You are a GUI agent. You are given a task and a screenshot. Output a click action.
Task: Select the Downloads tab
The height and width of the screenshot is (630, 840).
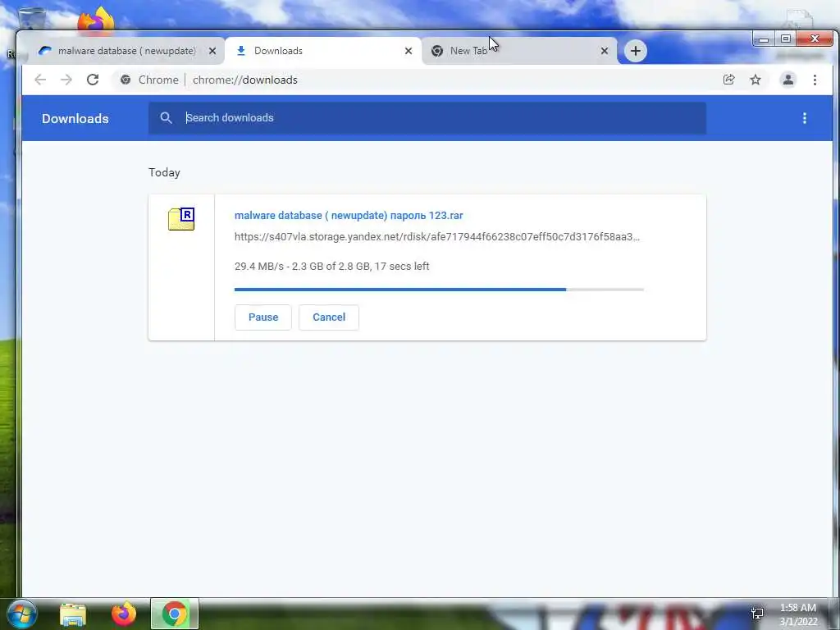coord(322,51)
